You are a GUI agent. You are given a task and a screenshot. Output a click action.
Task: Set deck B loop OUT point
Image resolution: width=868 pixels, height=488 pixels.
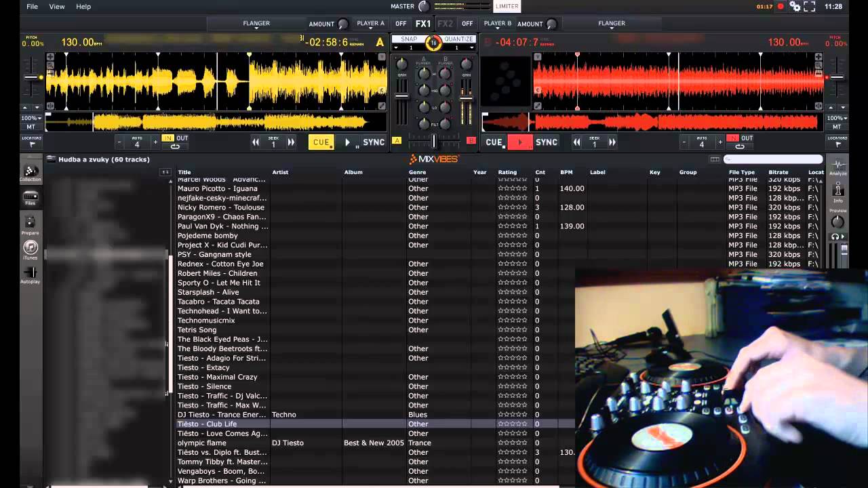747,138
